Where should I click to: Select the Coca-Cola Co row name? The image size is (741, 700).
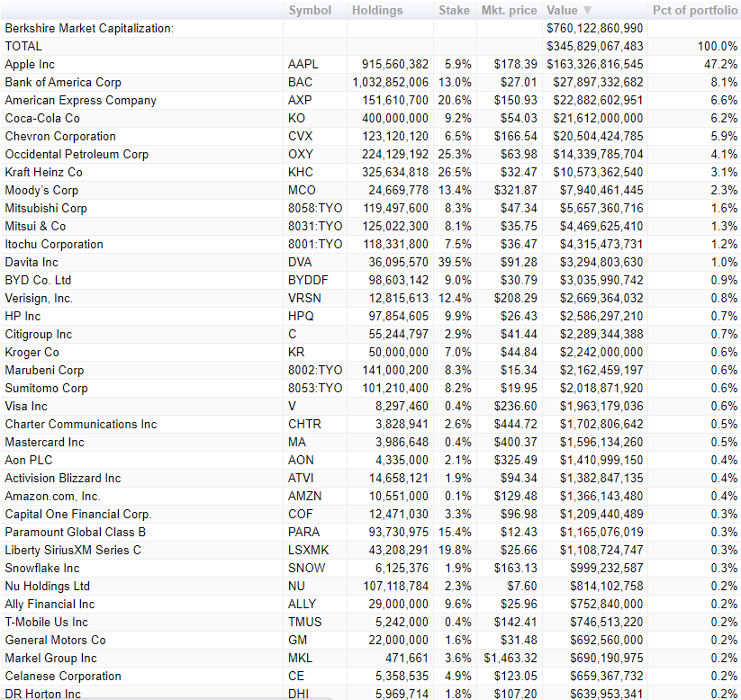(x=42, y=118)
